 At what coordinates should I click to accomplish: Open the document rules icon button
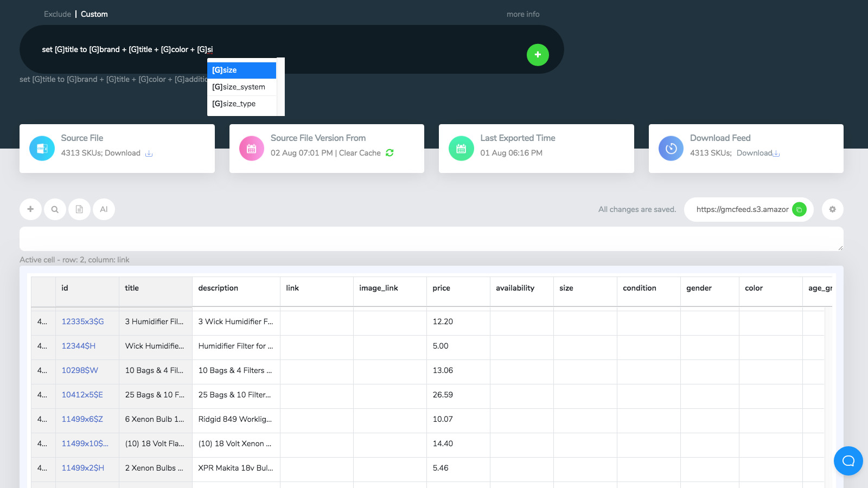click(x=79, y=209)
